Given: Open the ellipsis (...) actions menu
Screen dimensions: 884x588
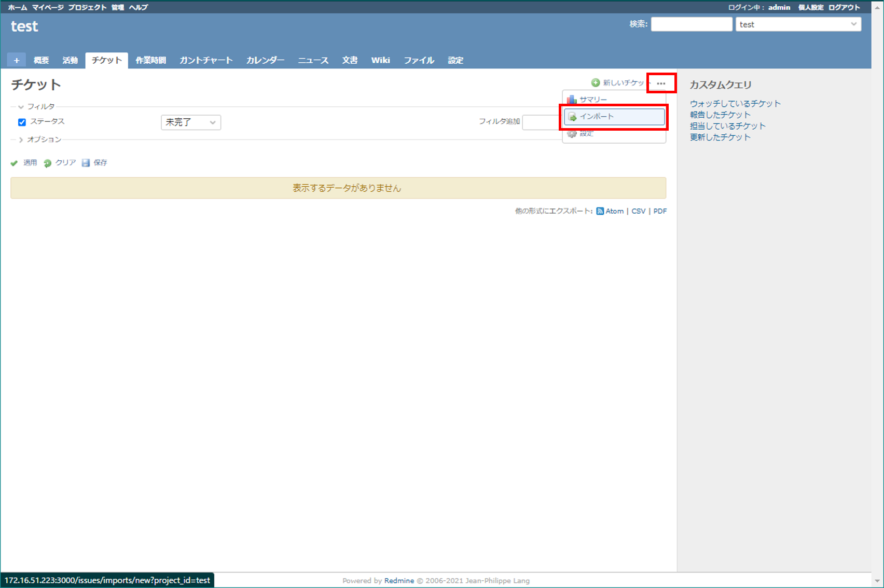Looking at the screenshot, I should (x=661, y=83).
